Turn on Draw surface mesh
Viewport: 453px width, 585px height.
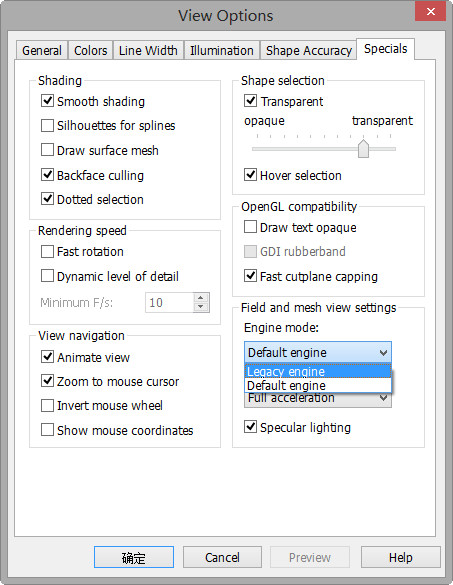click(x=47, y=150)
